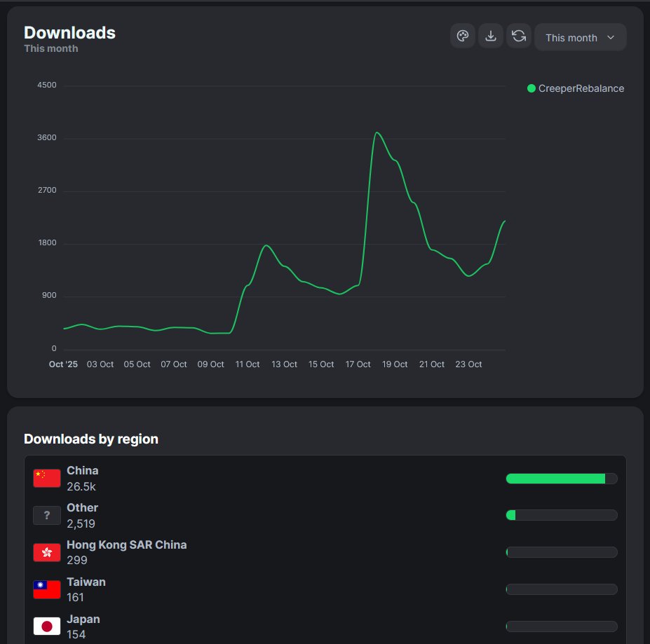Click the Hong Kong SAR China flag icon

[46, 551]
